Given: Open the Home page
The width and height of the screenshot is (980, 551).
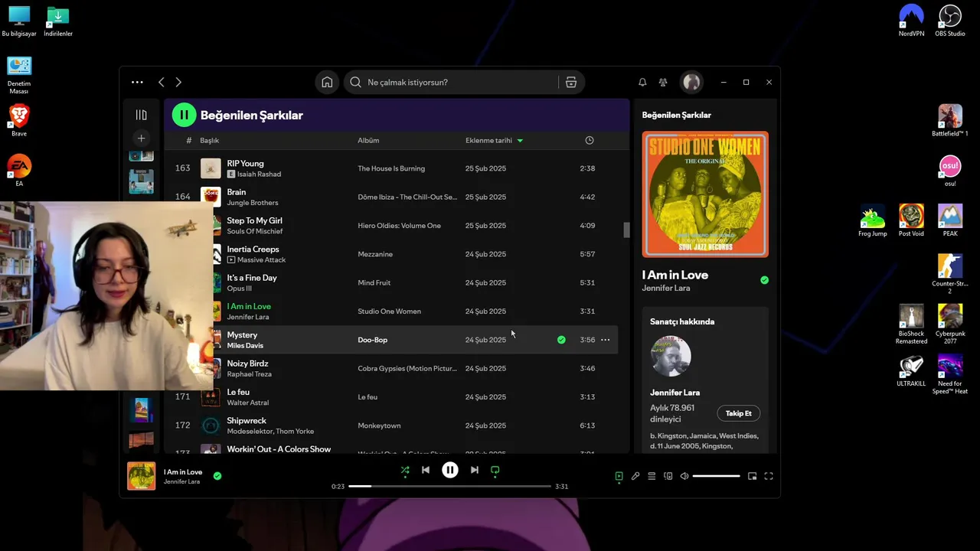Looking at the screenshot, I should point(327,82).
